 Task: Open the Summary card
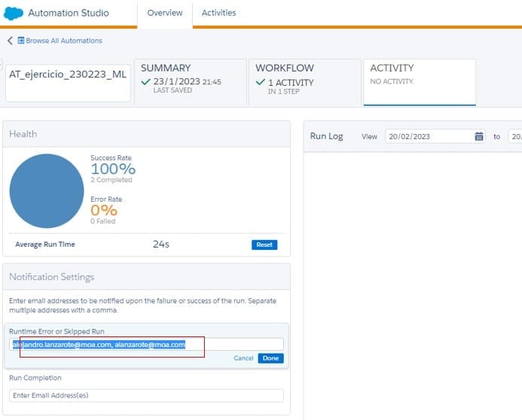coord(190,79)
